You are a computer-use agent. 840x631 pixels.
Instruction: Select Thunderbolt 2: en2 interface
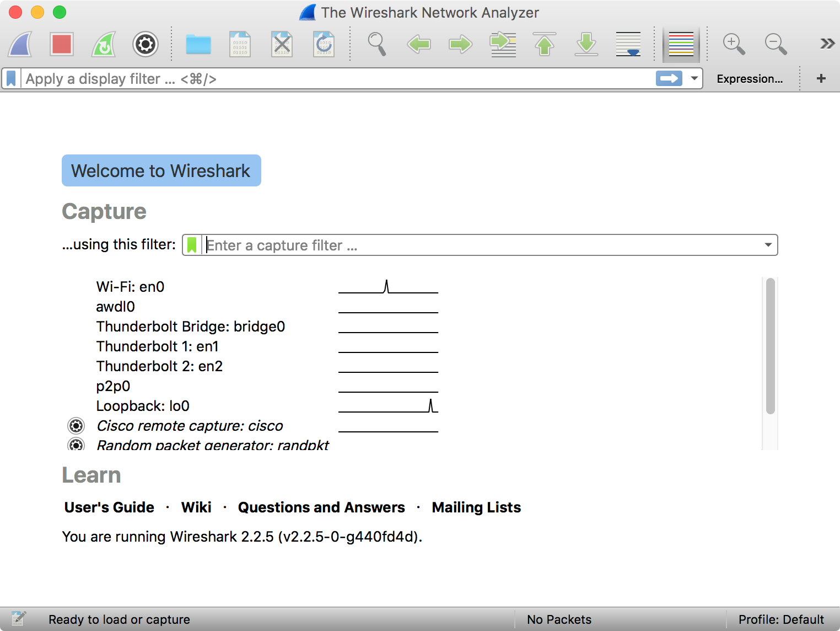coord(159,366)
